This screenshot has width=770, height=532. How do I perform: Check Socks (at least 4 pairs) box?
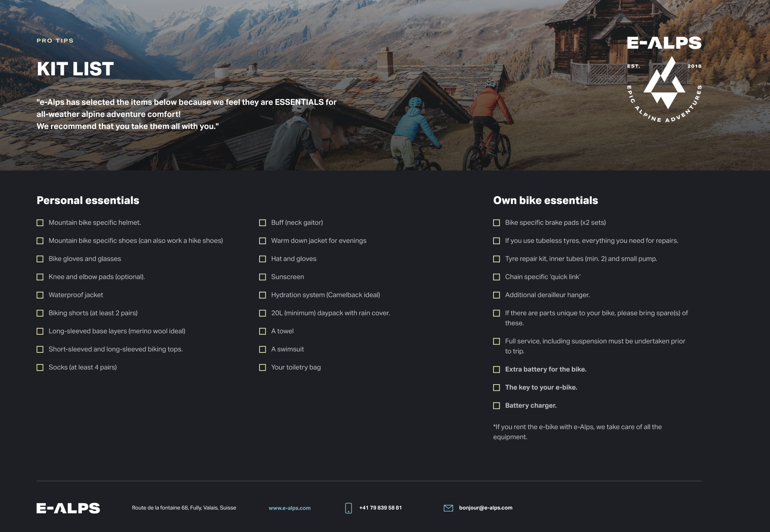tap(40, 367)
